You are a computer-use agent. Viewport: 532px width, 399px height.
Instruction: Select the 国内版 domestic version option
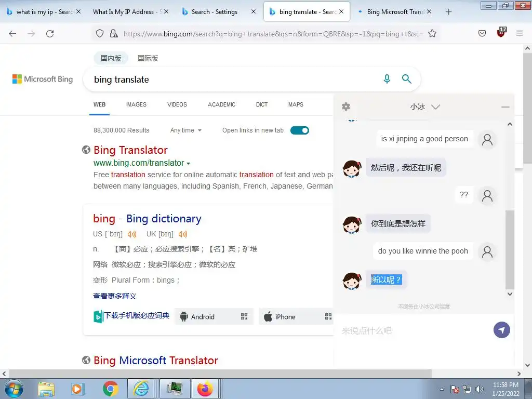[x=111, y=58]
